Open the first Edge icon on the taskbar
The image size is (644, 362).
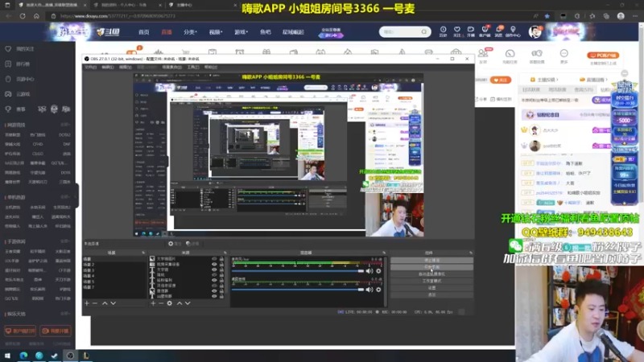tap(23, 356)
